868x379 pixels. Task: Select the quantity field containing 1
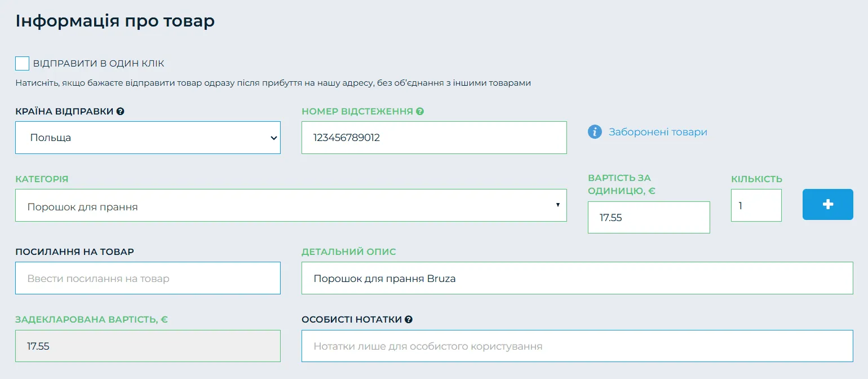[x=756, y=205]
